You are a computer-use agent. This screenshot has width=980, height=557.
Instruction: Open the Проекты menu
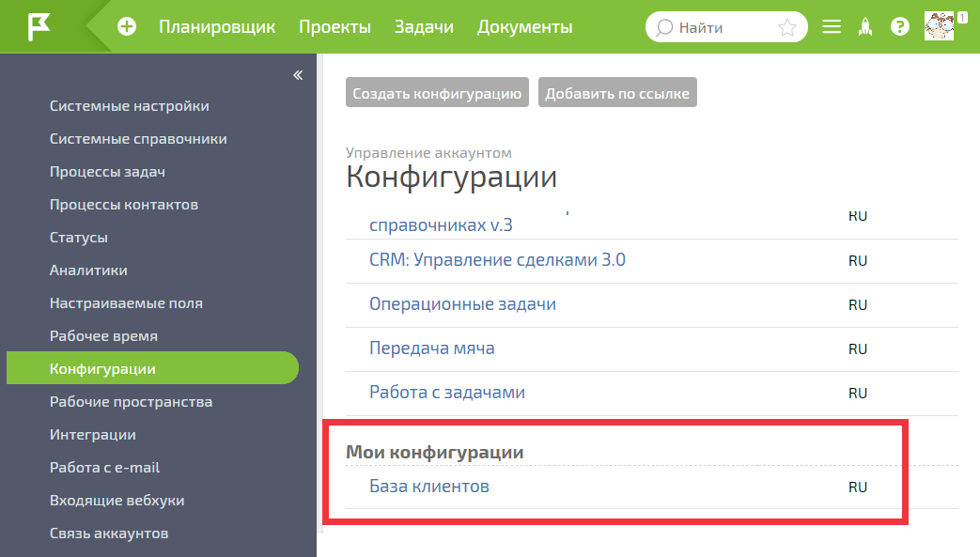click(335, 27)
